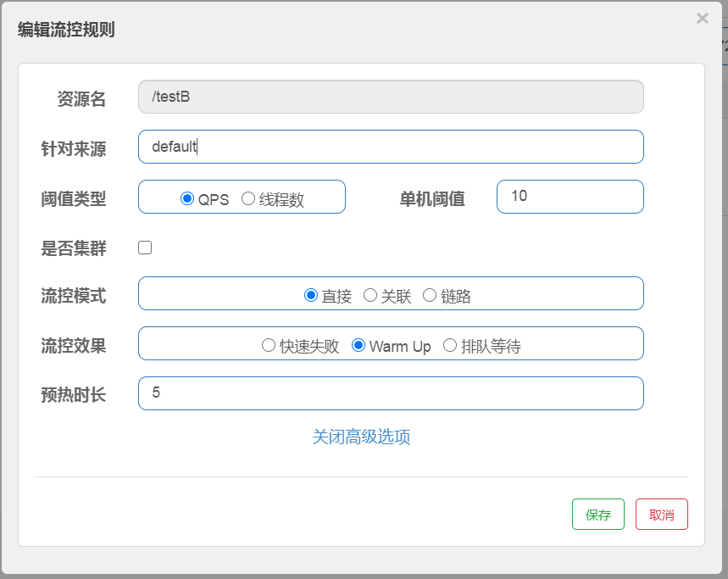
Task: Focus the 预热时长 warm-up duration field
Action: click(x=391, y=393)
